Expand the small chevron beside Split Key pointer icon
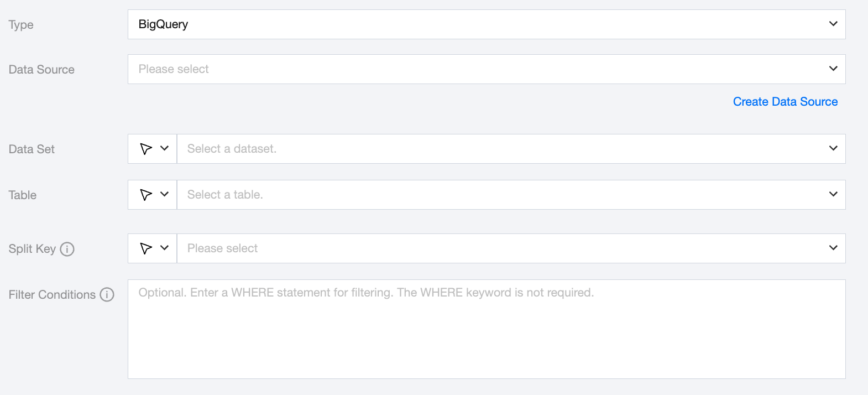 point(164,248)
